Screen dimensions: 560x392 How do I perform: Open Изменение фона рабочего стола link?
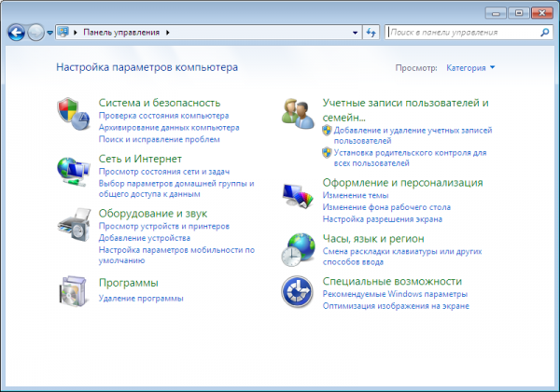point(386,207)
